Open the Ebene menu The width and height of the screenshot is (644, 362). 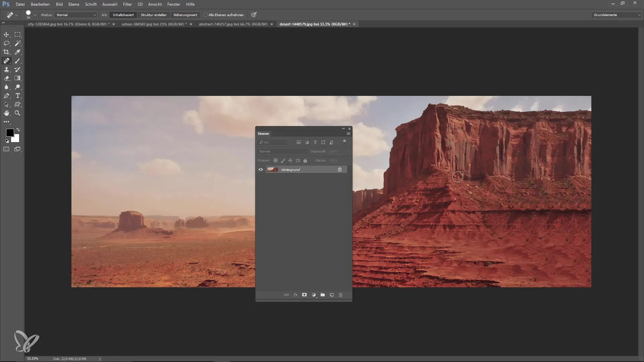[74, 4]
